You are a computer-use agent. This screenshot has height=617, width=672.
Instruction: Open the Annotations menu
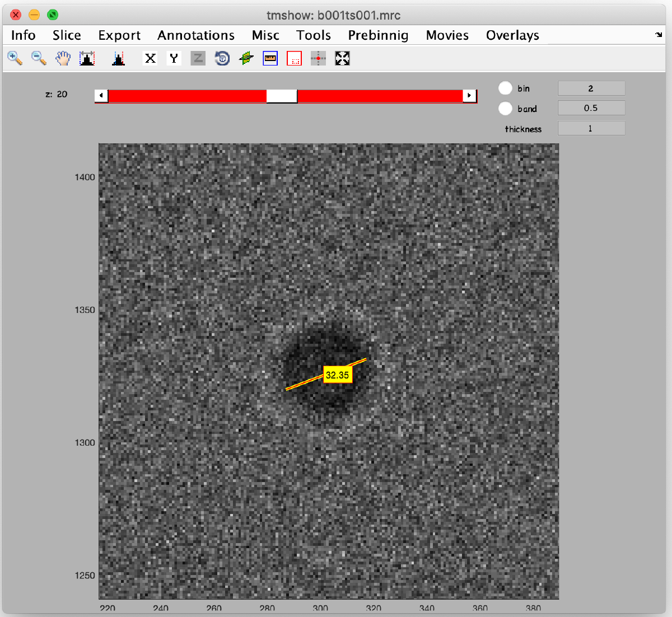coord(196,35)
